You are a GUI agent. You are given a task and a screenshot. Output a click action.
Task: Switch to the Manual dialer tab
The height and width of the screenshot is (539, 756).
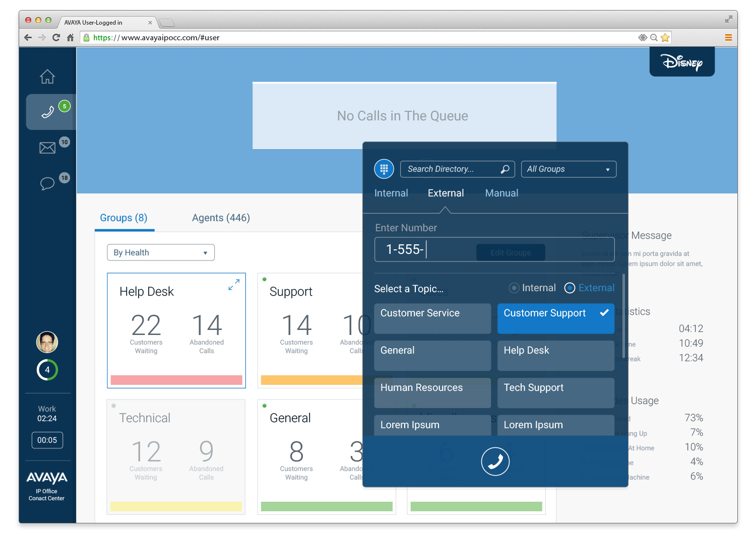click(x=501, y=193)
